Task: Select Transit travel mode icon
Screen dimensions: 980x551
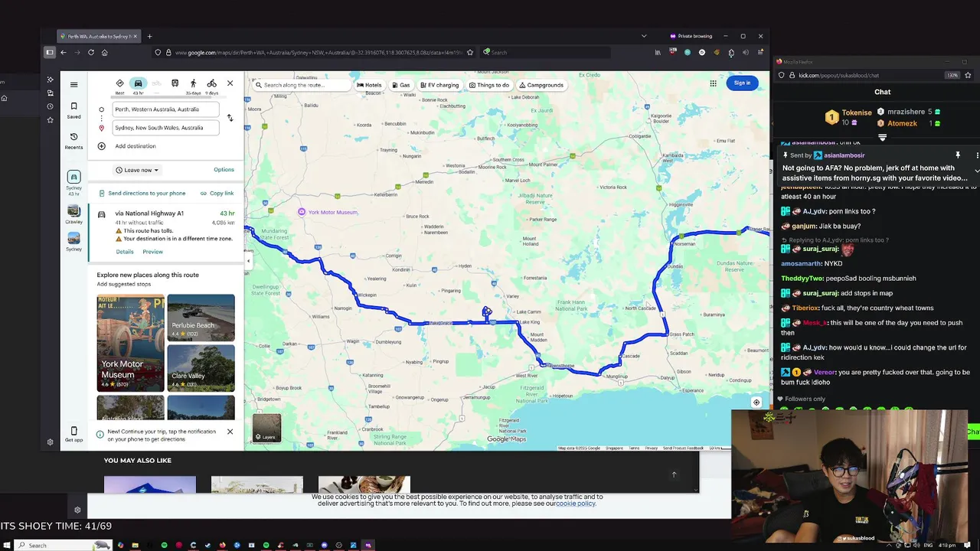Action: (x=175, y=83)
